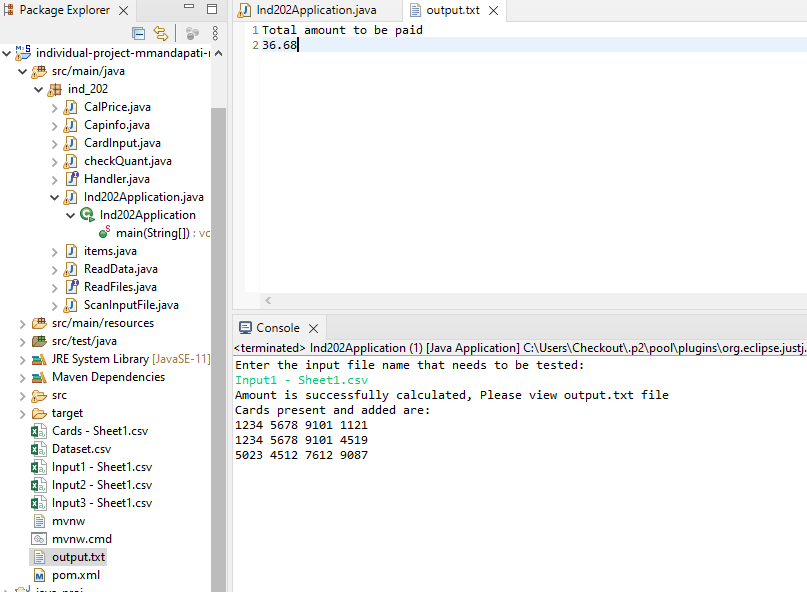The width and height of the screenshot is (807, 592).
Task: Click the Ind202Application class icon
Action: [x=87, y=215]
